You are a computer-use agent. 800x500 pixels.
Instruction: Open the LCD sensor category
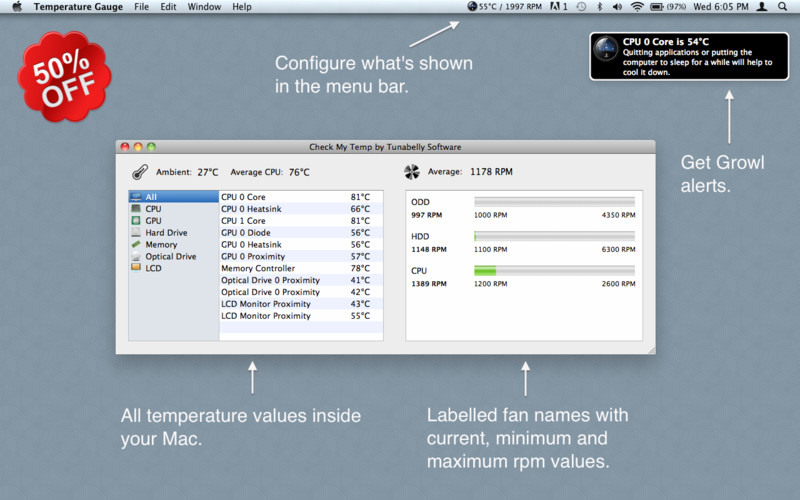(x=153, y=268)
